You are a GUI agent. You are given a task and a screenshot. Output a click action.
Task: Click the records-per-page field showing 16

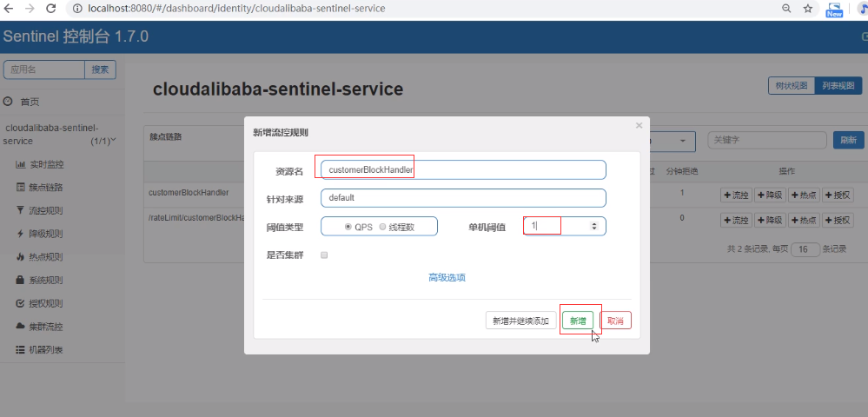point(805,249)
